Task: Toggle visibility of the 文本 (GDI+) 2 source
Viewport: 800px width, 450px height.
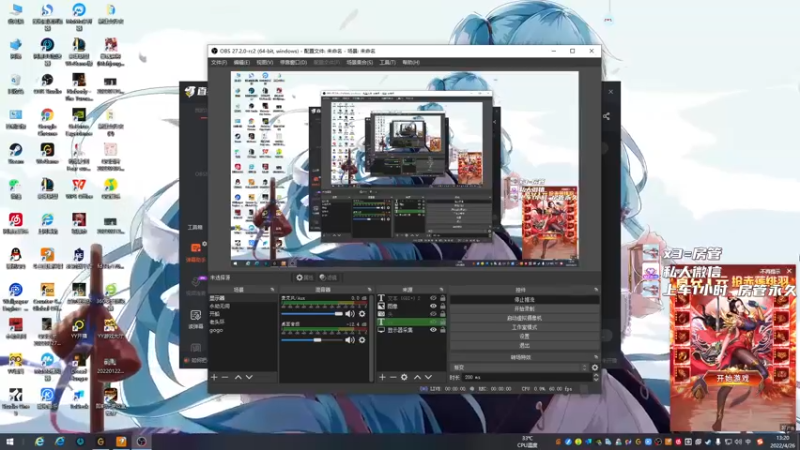Action: point(433,298)
